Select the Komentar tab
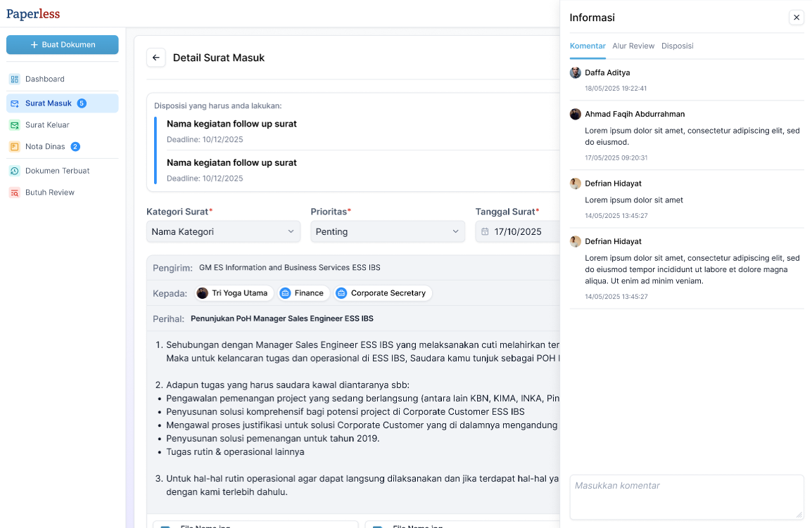This screenshot has width=812, height=528. [x=588, y=46]
